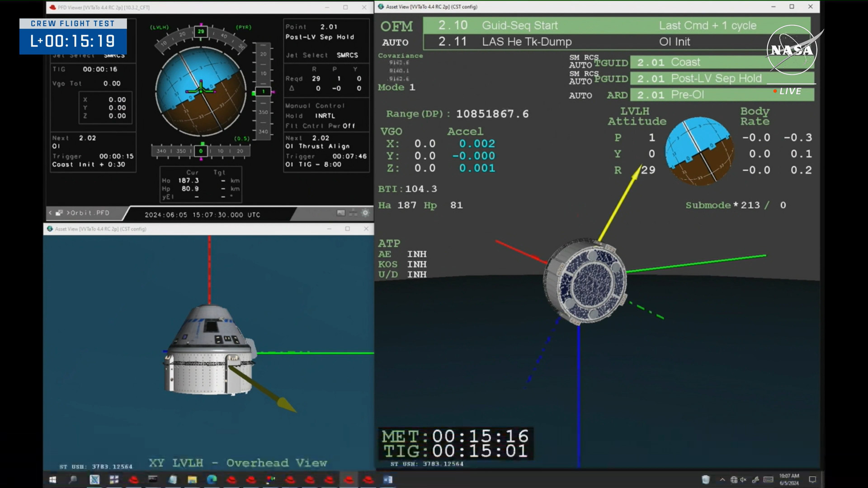Click the Submode*213 readout
Viewport: 868px width, 488px height.
736,205
